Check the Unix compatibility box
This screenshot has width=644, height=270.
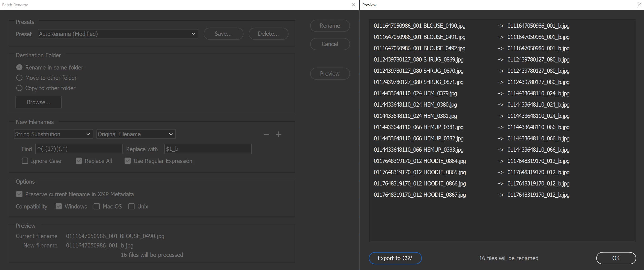[x=131, y=206]
